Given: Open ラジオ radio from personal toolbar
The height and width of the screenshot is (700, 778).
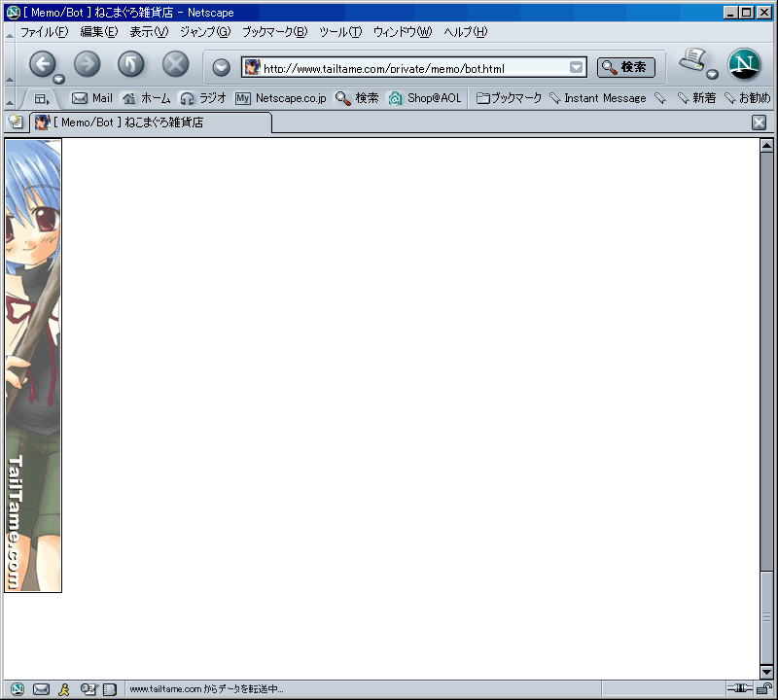Looking at the screenshot, I should click(203, 98).
